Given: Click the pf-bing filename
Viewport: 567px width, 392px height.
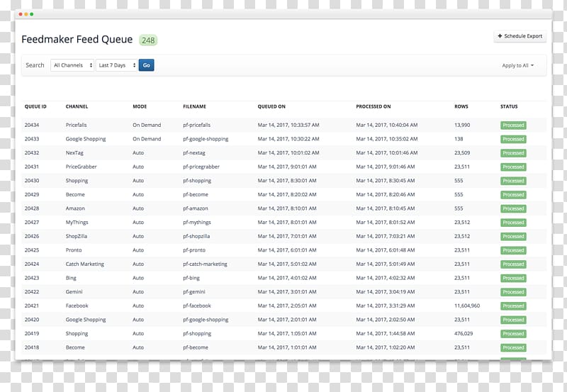Looking at the screenshot, I should (191, 278).
